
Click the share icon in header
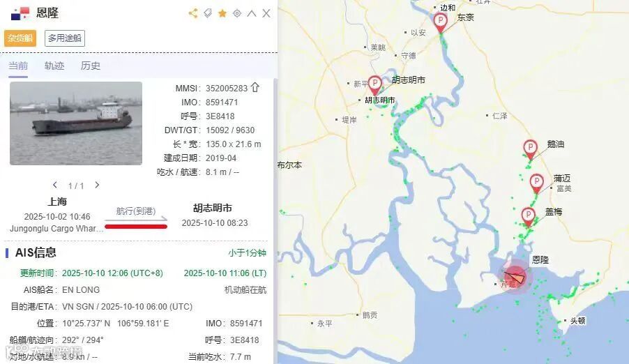point(193,13)
